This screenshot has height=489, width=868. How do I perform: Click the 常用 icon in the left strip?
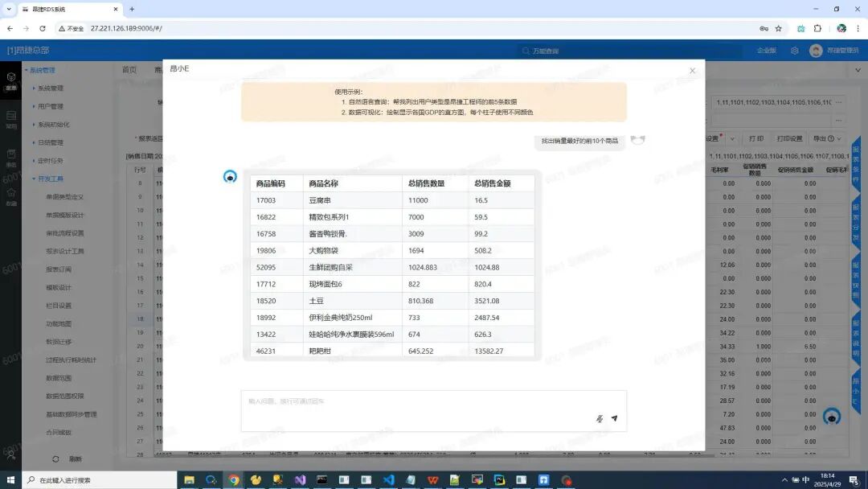[10, 113]
